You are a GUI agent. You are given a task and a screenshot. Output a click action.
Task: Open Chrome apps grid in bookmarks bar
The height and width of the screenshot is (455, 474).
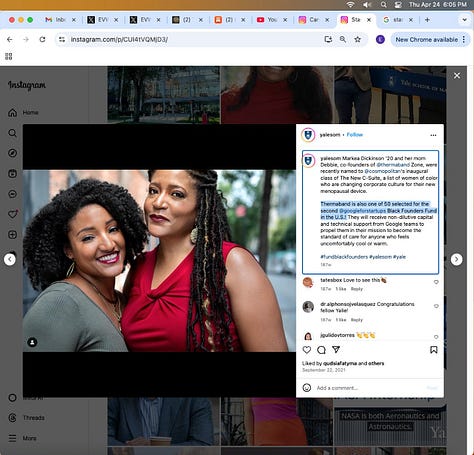[x=9, y=56]
